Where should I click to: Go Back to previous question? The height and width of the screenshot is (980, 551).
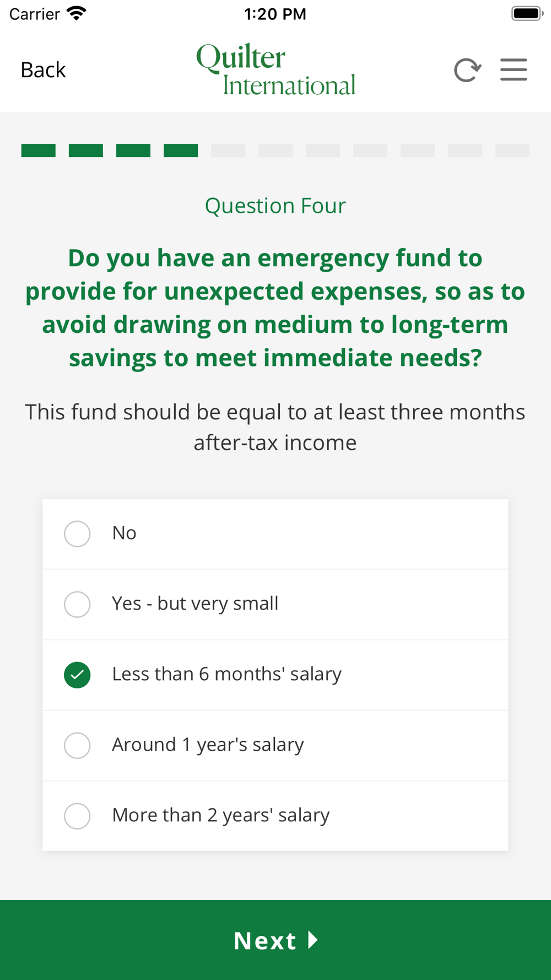[43, 70]
